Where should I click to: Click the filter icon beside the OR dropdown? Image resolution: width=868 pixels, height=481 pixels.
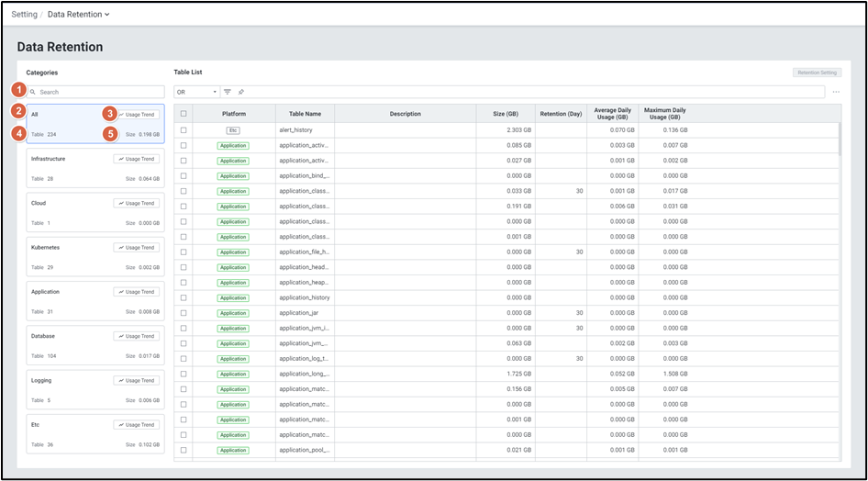(228, 92)
